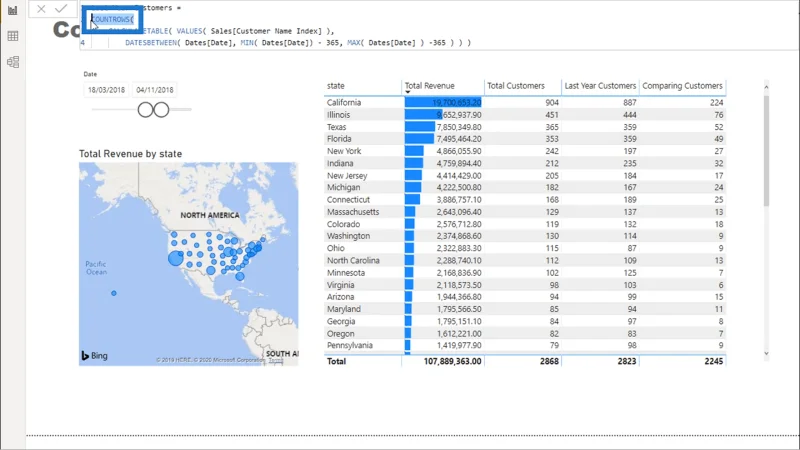
Task: Select the Oregon row label
Action: tap(340, 333)
